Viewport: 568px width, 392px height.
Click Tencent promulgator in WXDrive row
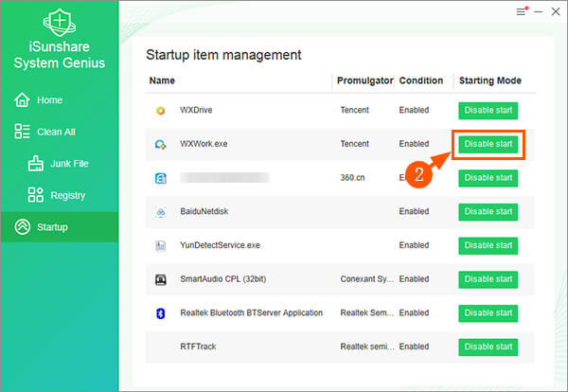354,110
